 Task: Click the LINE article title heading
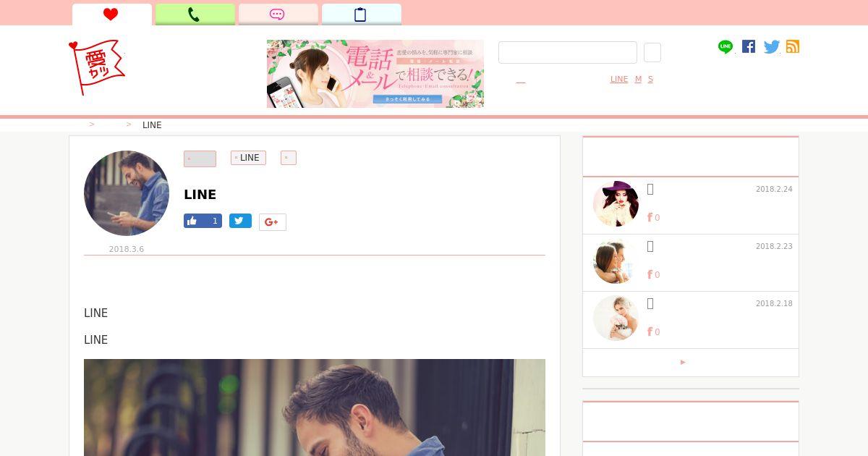(x=200, y=194)
